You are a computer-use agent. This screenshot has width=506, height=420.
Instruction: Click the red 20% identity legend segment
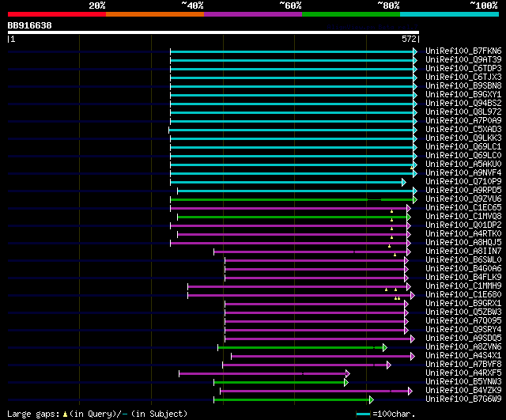point(57,14)
